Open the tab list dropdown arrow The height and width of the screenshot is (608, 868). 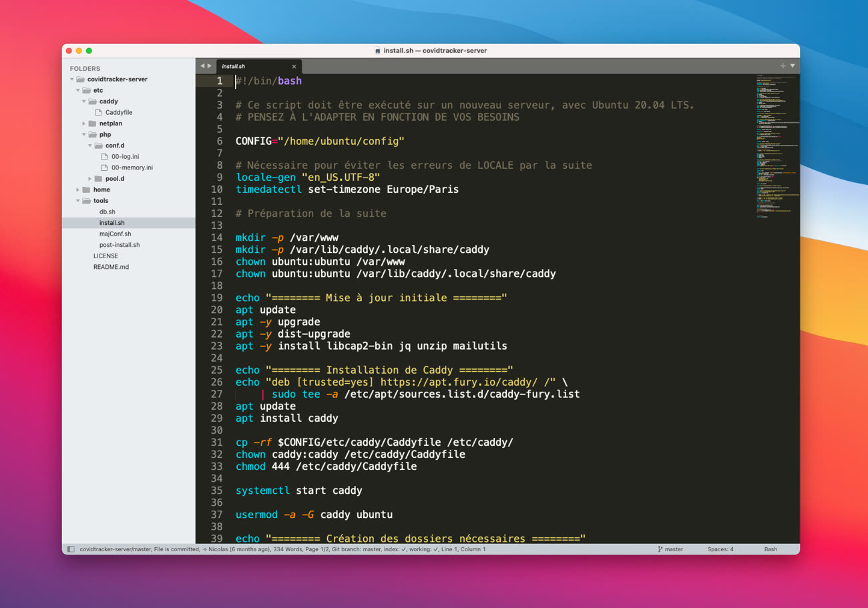click(793, 66)
